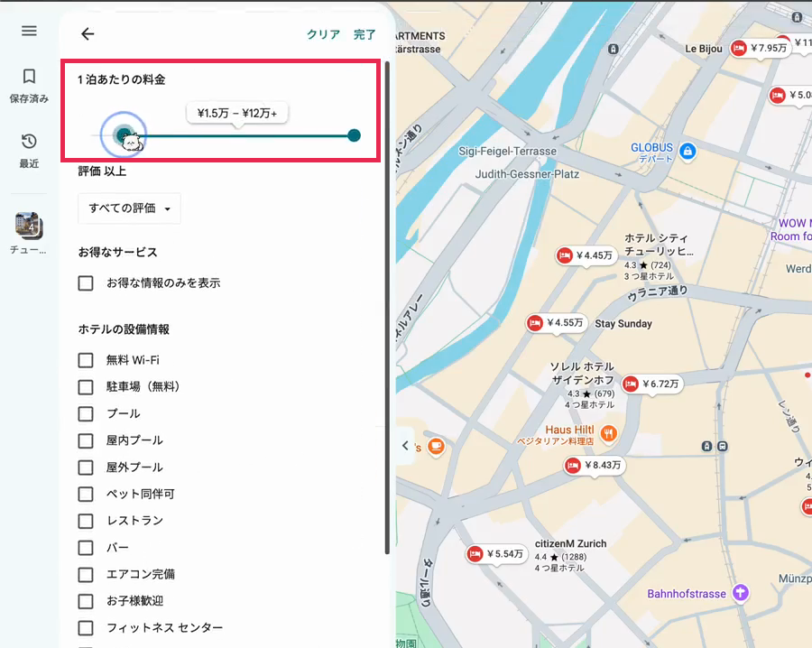Select the ¥5.54万 citizenM hotel marker

(x=496, y=554)
